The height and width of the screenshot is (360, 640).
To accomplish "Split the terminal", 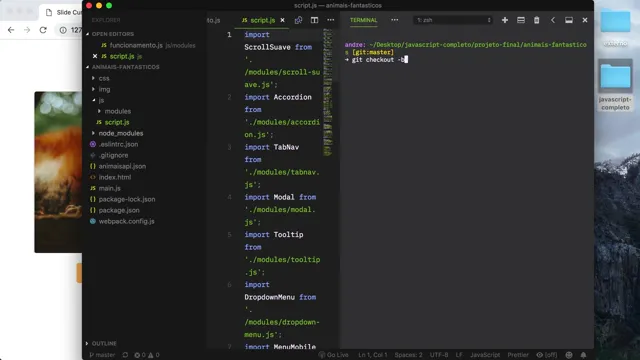I will coord(521,20).
